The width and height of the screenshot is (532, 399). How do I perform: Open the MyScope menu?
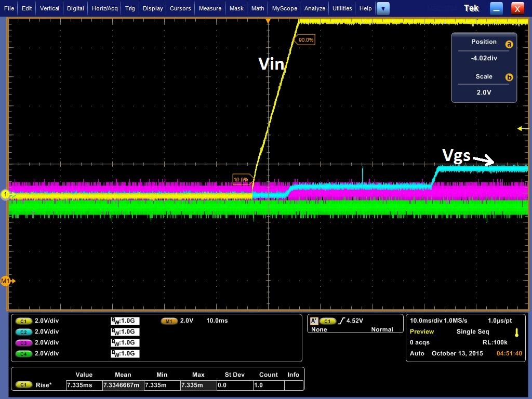[x=284, y=8]
